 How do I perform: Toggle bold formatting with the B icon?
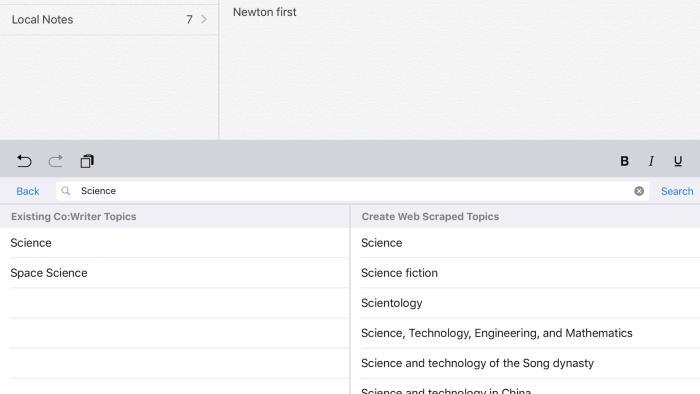(x=625, y=161)
